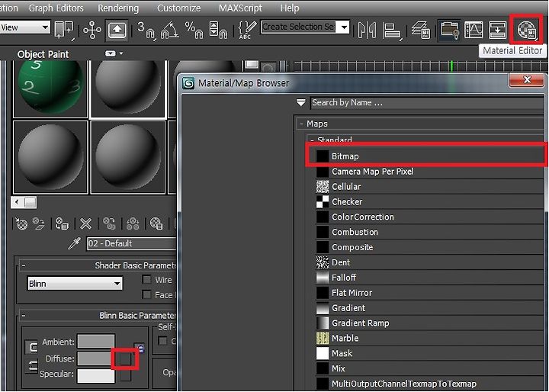Click the Diffuse color swatch
The image size is (549, 392).
pyautogui.click(x=95, y=358)
